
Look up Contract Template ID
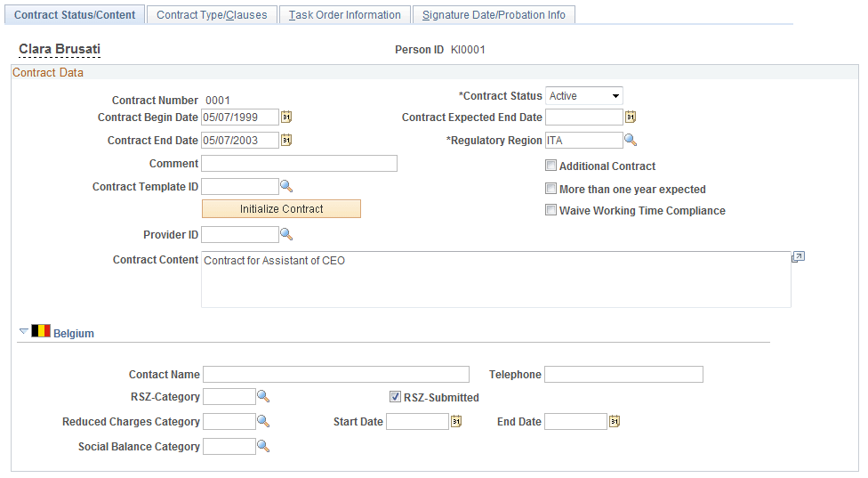click(x=286, y=186)
